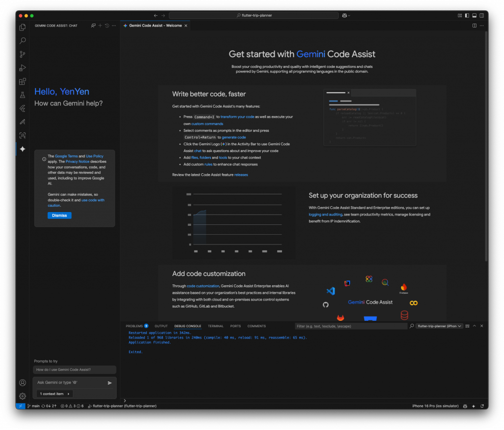The height and width of the screenshot is (430, 504).
Task: Open the Privacy Notice link
Action: [77, 162]
